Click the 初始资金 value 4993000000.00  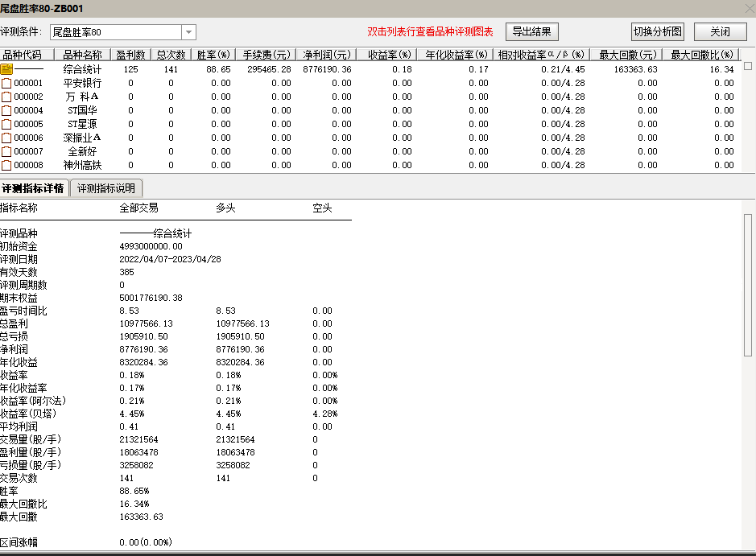point(151,247)
